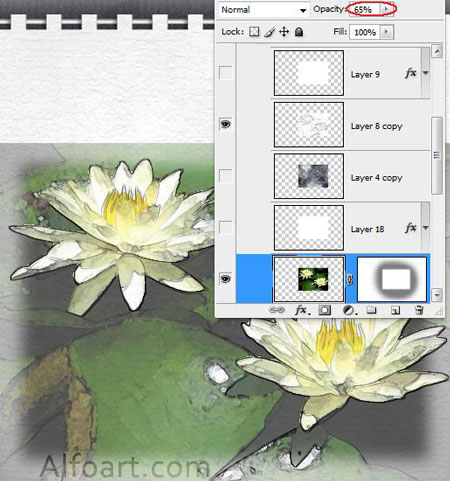Screen dimensions: 450x481
Task: Select Layer 4 copy thumbnail
Action: [309, 176]
